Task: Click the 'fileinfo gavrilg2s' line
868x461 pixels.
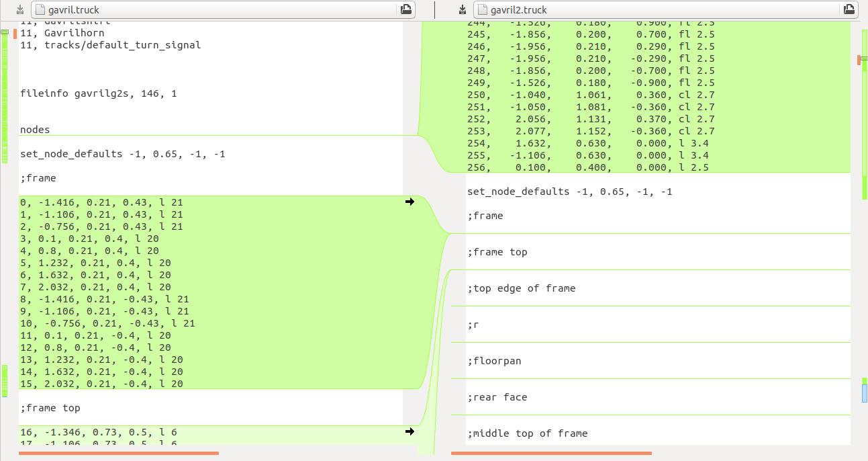Action: [x=98, y=93]
